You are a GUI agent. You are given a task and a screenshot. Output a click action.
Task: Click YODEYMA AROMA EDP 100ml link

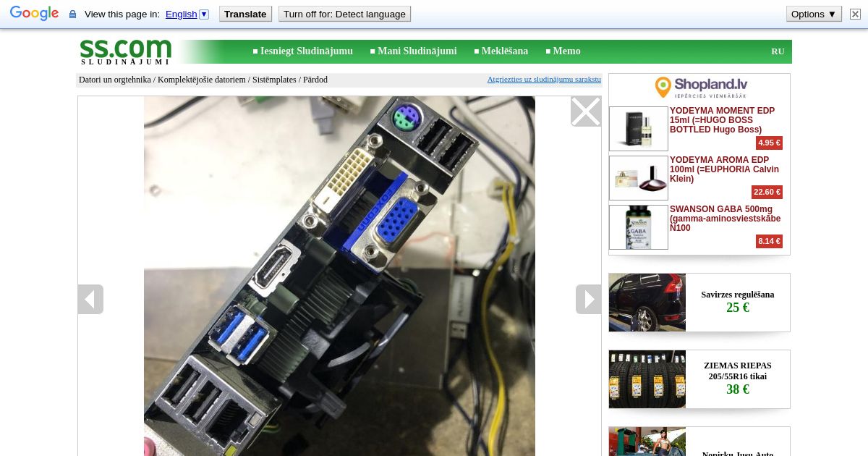tap(724, 169)
